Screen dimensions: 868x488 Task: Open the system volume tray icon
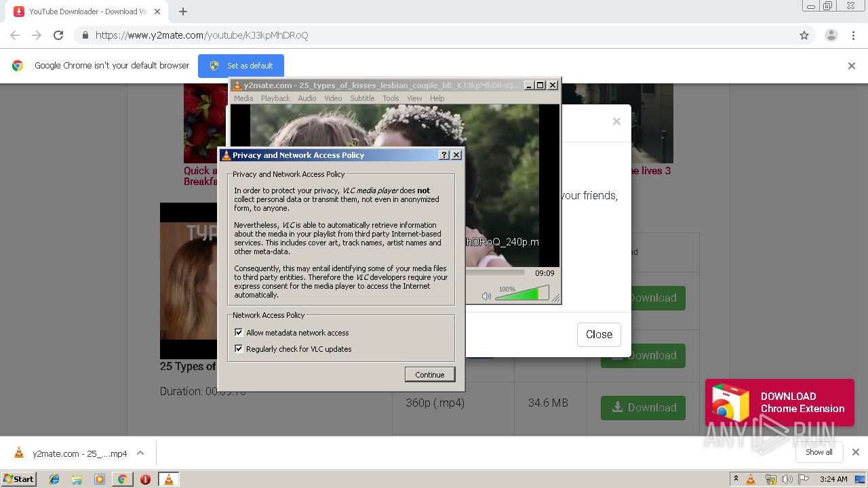coord(787,479)
